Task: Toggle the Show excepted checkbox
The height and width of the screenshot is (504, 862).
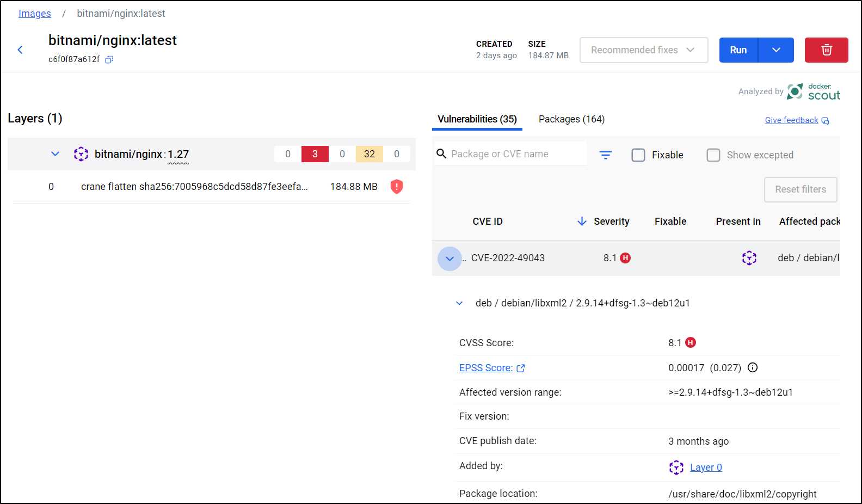Action: point(713,155)
